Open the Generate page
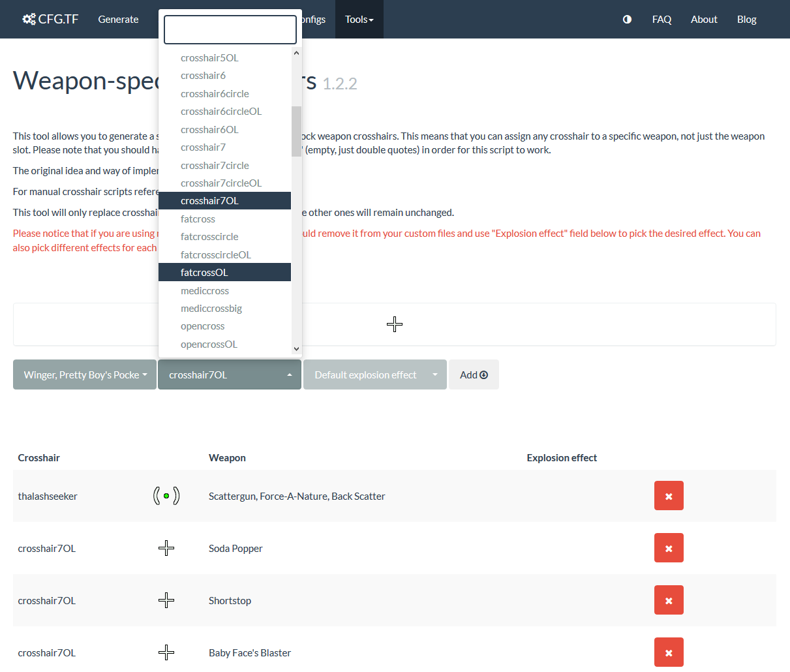Viewport: 790px width, 672px height. 118,19
